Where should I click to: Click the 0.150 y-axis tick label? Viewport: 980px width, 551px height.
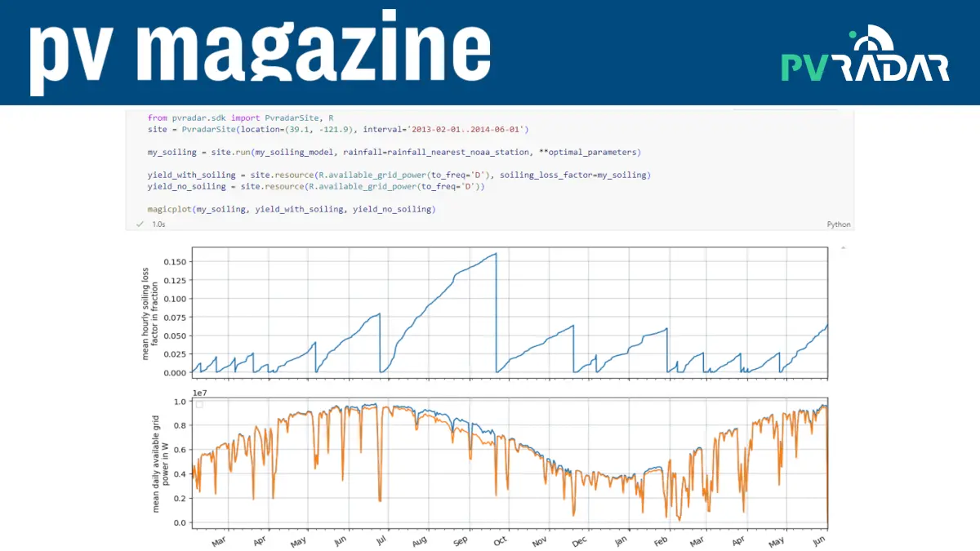[176, 262]
